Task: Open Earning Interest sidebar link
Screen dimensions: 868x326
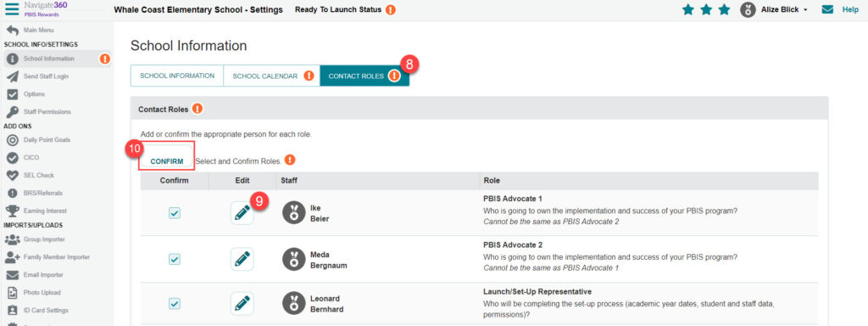Action: 46,211
